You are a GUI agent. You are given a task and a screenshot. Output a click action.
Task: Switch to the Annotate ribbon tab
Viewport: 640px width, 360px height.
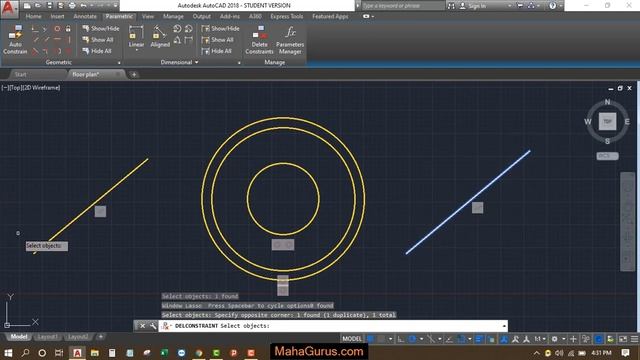85,16
